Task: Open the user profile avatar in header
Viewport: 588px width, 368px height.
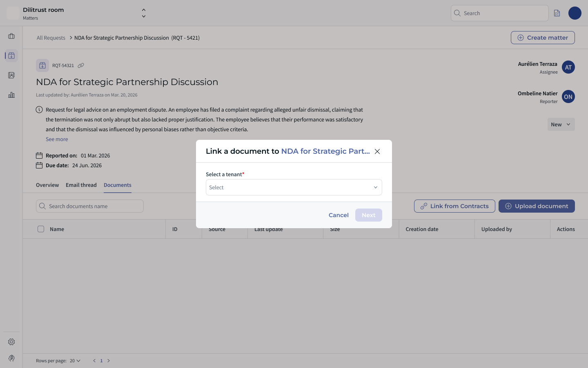Action: (575, 13)
